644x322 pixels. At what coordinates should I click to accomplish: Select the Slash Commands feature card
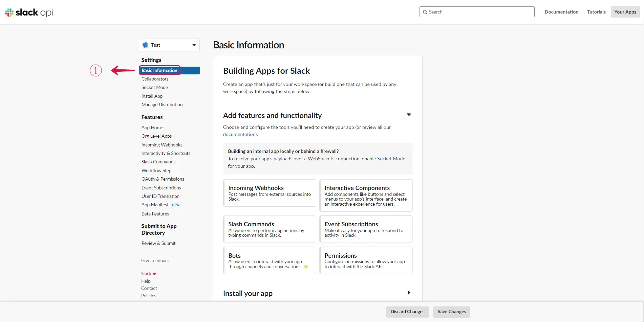point(270,229)
